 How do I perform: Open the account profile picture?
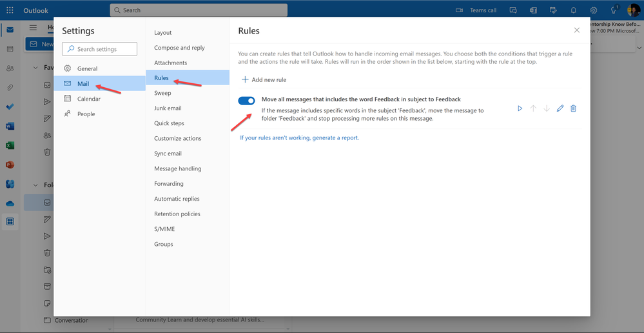click(634, 10)
